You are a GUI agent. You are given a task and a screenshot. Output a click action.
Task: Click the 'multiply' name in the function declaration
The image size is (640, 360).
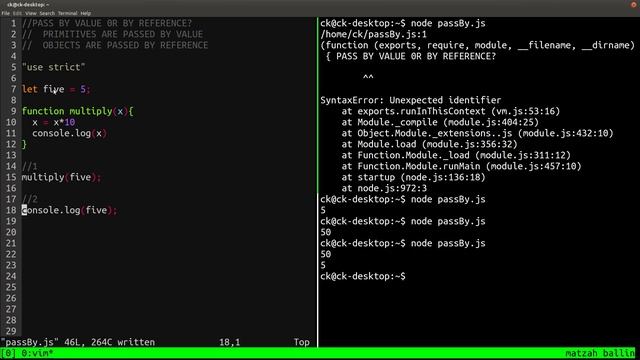(x=91, y=111)
